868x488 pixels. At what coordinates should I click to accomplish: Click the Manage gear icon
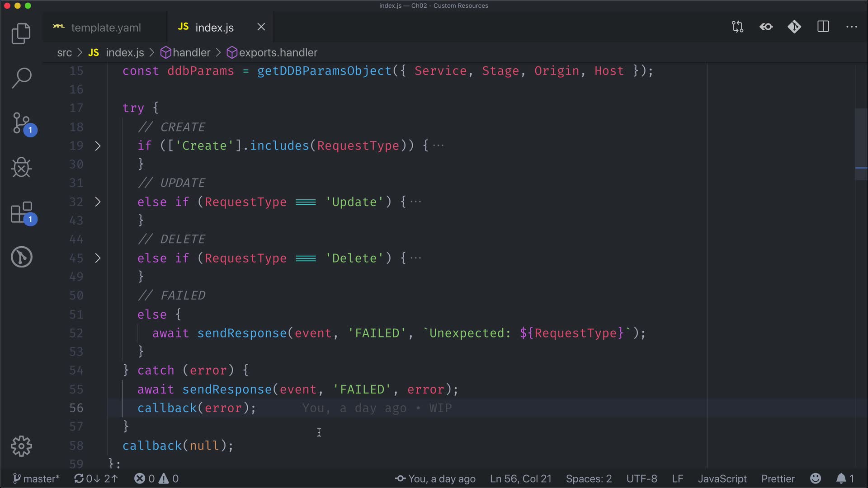(21, 446)
